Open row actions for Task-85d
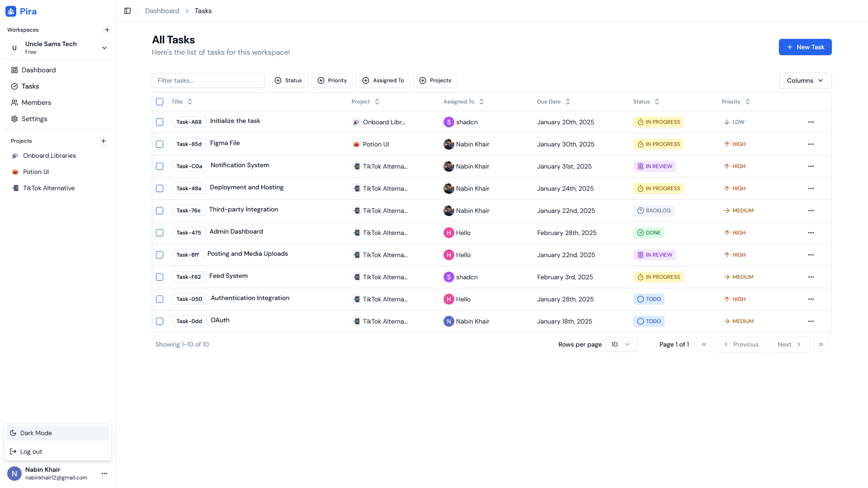This screenshot has width=868, height=488. (x=811, y=144)
